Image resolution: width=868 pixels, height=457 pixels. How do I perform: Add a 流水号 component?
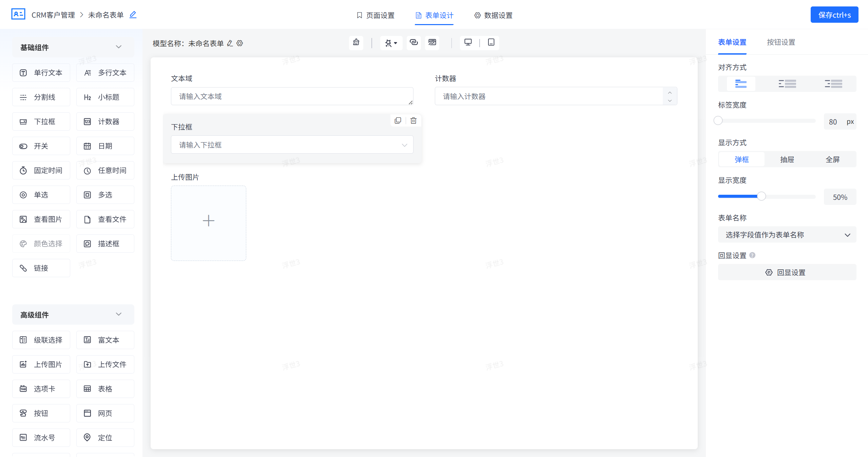click(41, 438)
